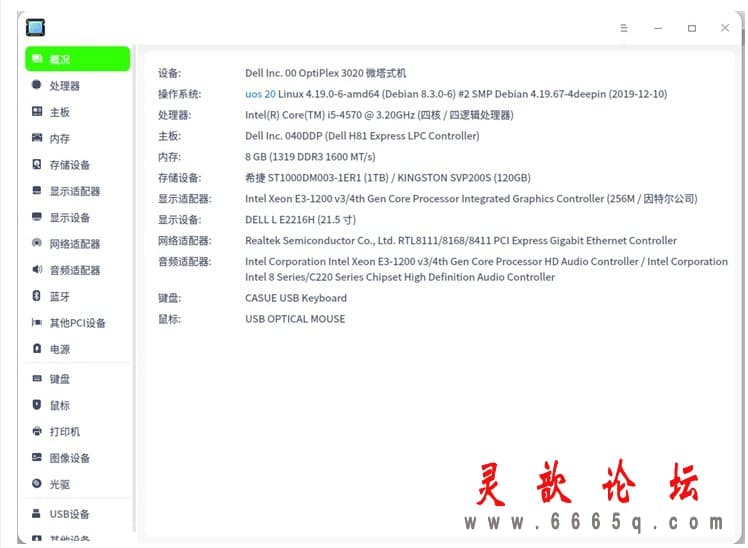Click the 设备 value Dell OptiPlex 3020
Viewport: 748px width, 548px height.
tap(325, 73)
